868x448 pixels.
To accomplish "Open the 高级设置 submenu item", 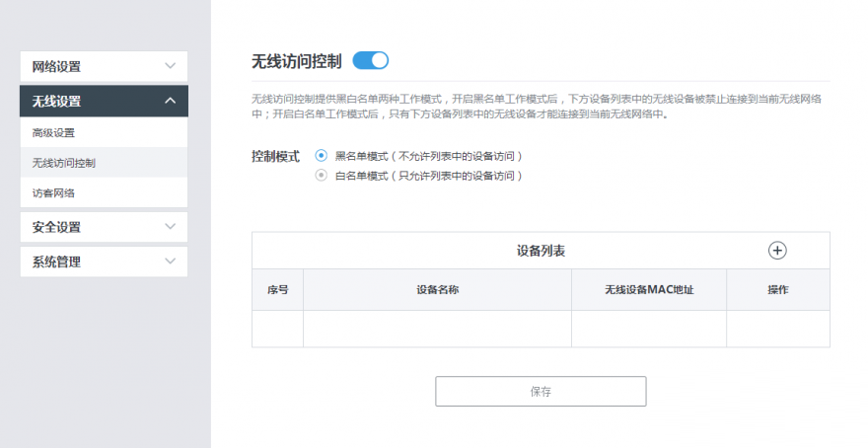I will pos(53,132).
